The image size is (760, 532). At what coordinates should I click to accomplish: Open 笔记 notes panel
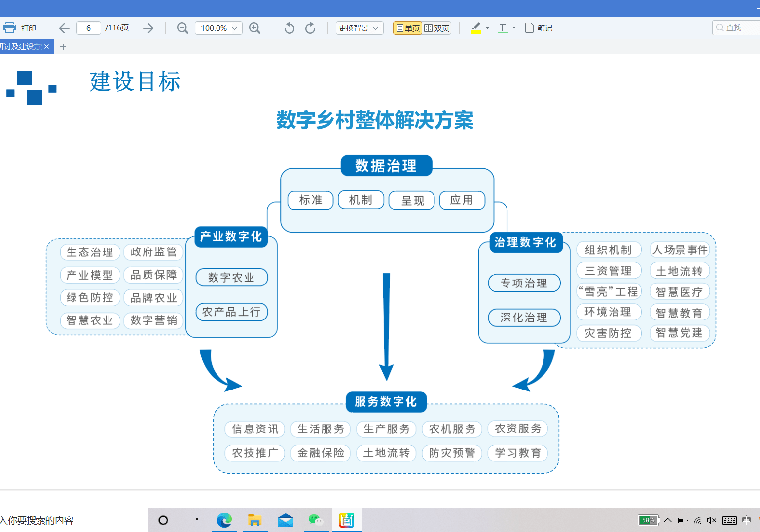pyautogui.click(x=539, y=28)
